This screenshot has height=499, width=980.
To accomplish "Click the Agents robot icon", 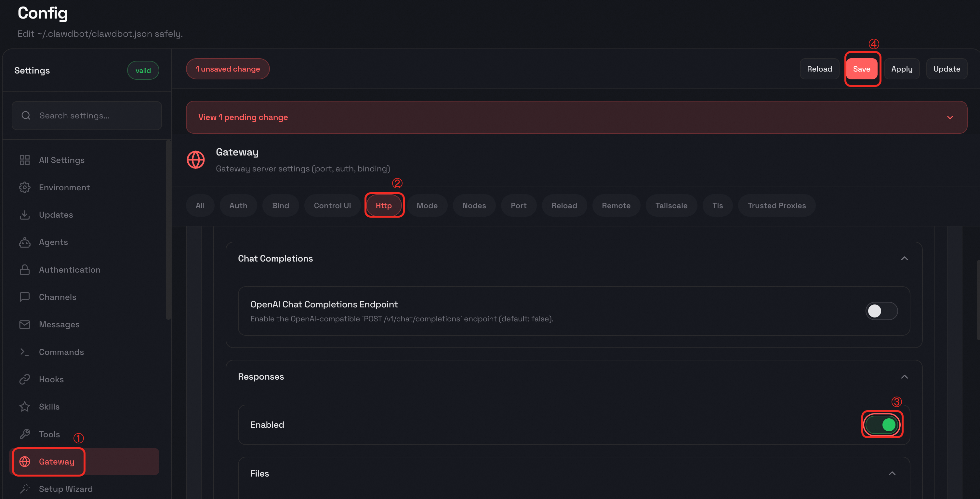I will click(x=25, y=242).
